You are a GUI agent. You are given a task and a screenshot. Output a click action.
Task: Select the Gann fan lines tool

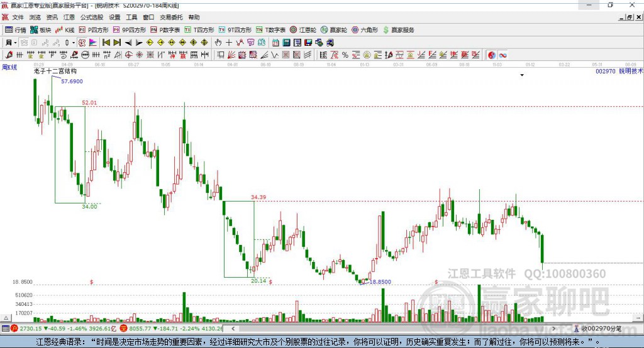coord(231,55)
